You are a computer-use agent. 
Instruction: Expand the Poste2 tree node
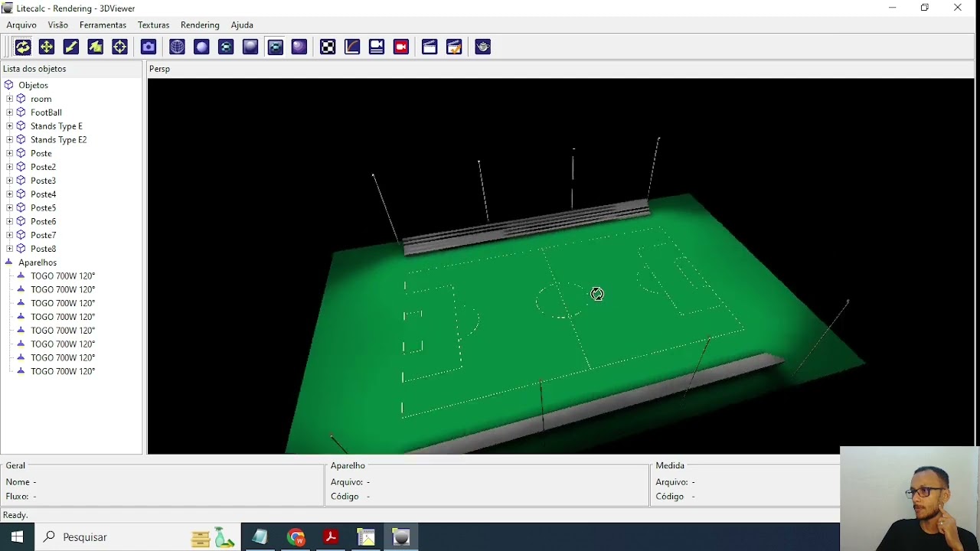pos(9,167)
